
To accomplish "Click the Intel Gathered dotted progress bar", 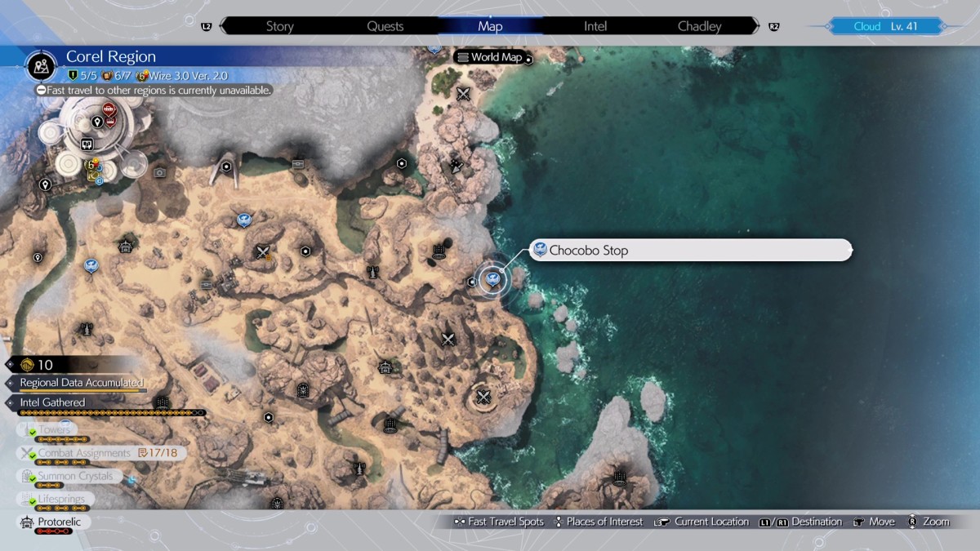I will (112, 413).
